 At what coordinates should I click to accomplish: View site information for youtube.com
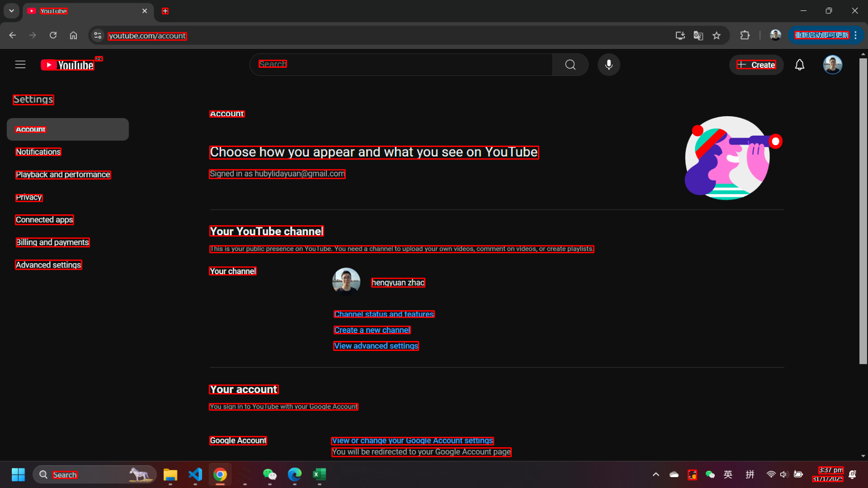[98, 35]
